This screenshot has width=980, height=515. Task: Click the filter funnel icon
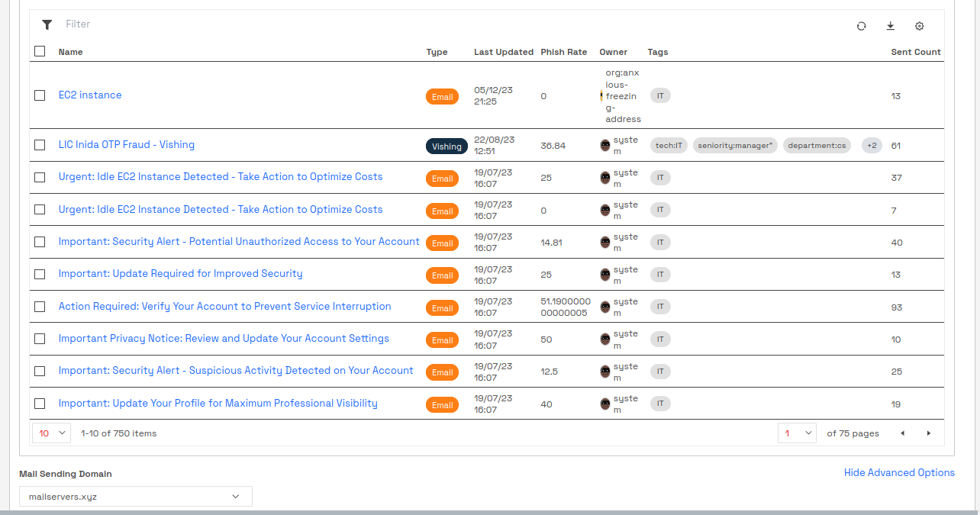[x=47, y=24]
